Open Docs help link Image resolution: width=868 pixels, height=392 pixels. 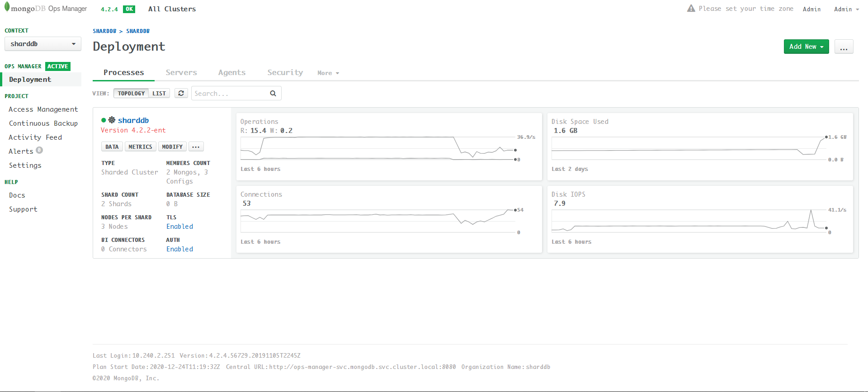17,195
